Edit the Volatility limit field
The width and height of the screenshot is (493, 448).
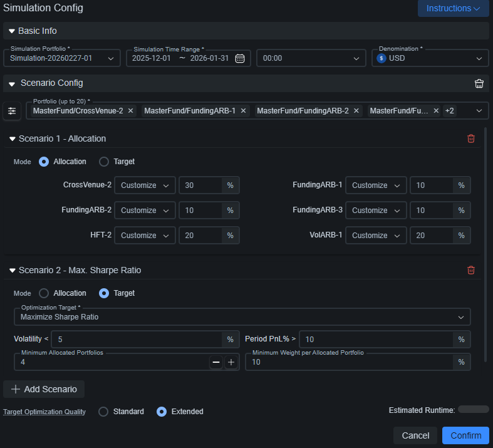pyautogui.click(x=137, y=339)
